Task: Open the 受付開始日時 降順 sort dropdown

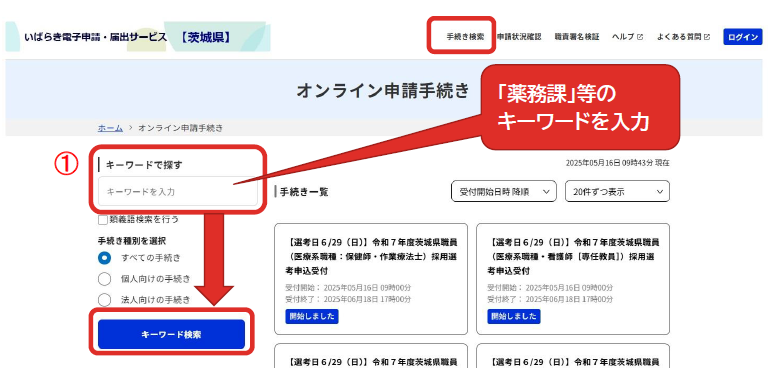Action: (x=504, y=191)
